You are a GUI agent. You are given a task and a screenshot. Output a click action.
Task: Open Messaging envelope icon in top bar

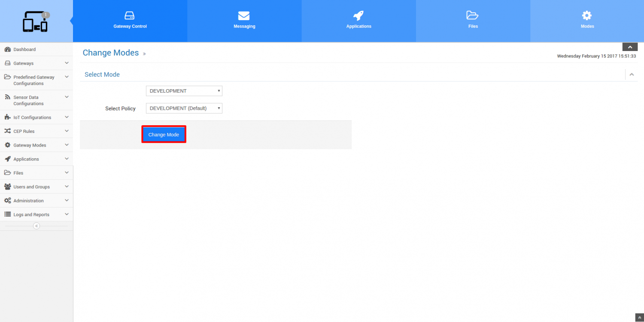pos(244,16)
